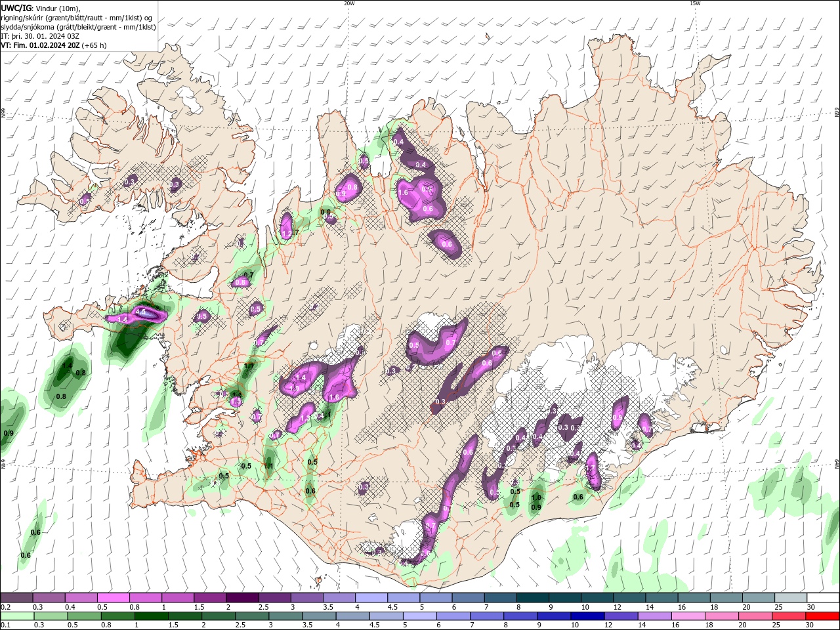Select slate blue 6 swatch on upper colorbar
This screenshot has width=840, height=630.
(x=467, y=598)
